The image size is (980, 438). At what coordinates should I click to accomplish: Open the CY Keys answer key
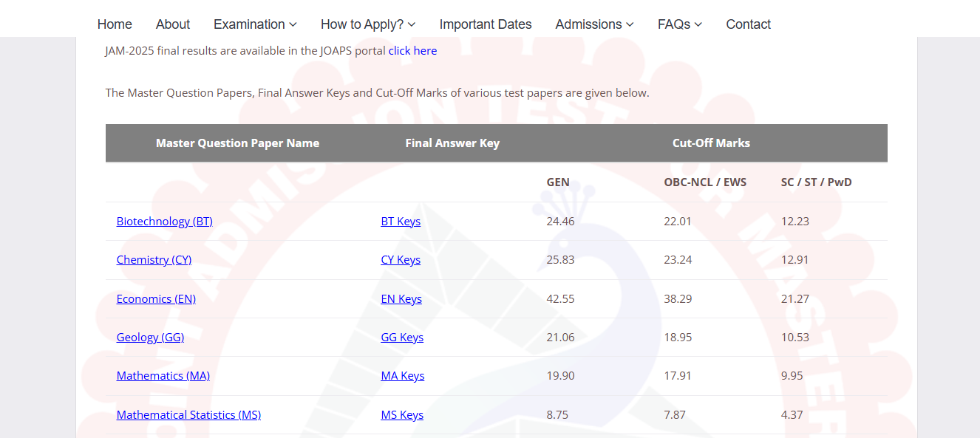401,259
